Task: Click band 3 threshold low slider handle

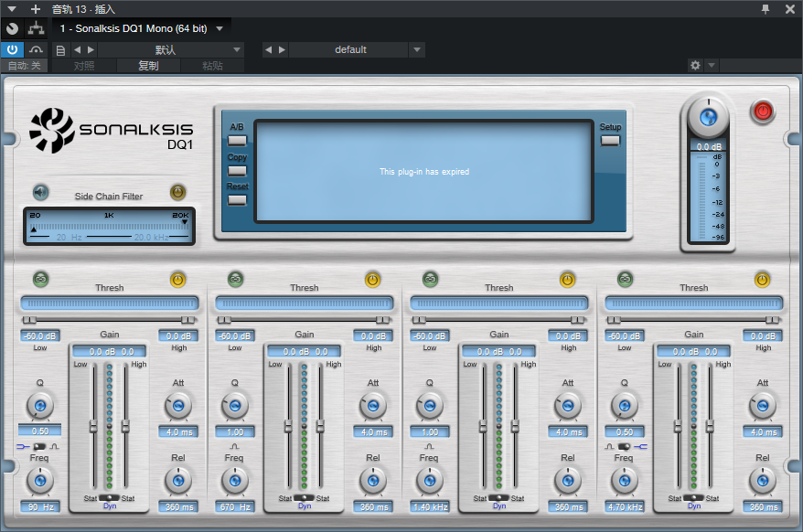Action: tap(419, 320)
